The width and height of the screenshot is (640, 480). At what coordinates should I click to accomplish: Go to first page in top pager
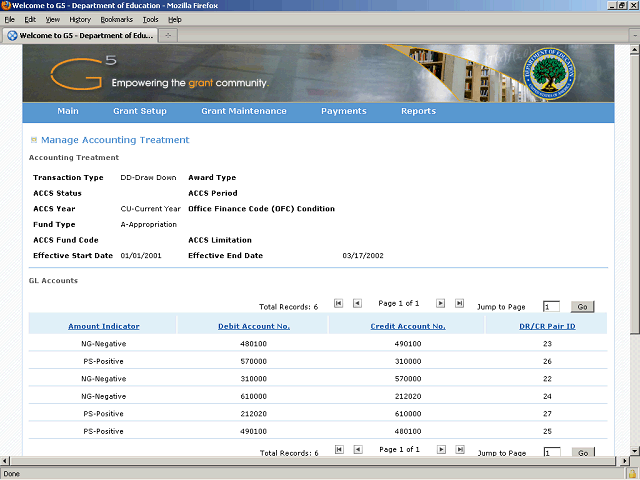coord(338,303)
